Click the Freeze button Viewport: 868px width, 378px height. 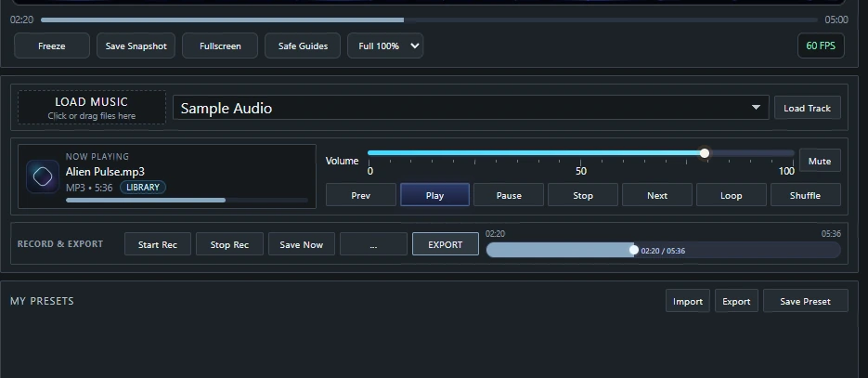coord(51,46)
